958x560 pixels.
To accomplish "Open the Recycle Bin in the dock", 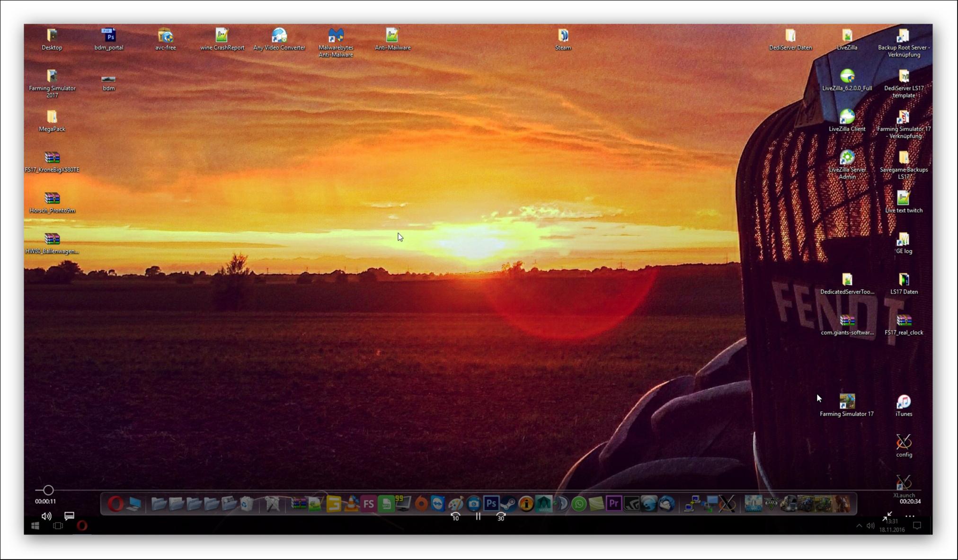I will (x=246, y=504).
